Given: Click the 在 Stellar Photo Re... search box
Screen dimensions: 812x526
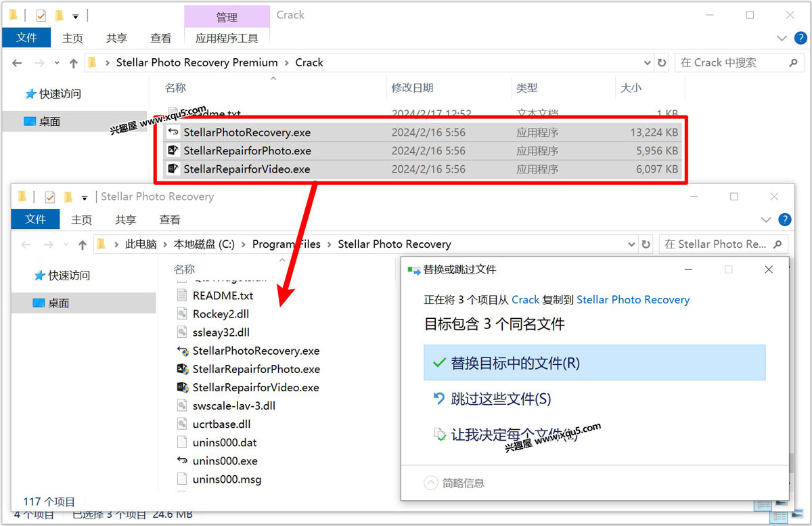Looking at the screenshot, I should coord(724,244).
